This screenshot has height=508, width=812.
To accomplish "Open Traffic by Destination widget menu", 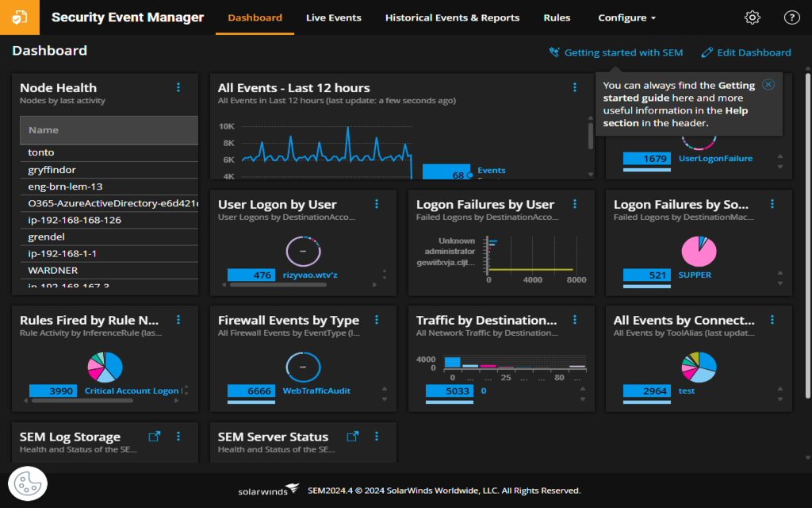I will point(574,320).
